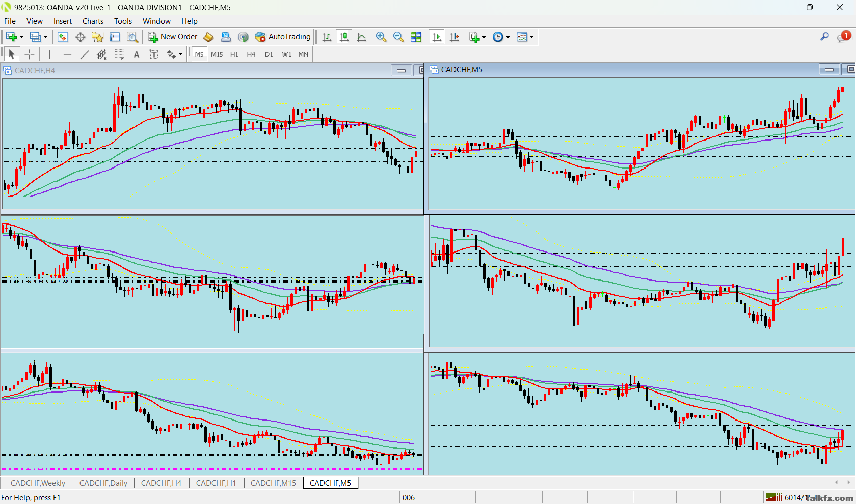Image resolution: width=856 pixels, height=504 pixels.
Task: Open the Strategy Tester icon
Action: 132,37
